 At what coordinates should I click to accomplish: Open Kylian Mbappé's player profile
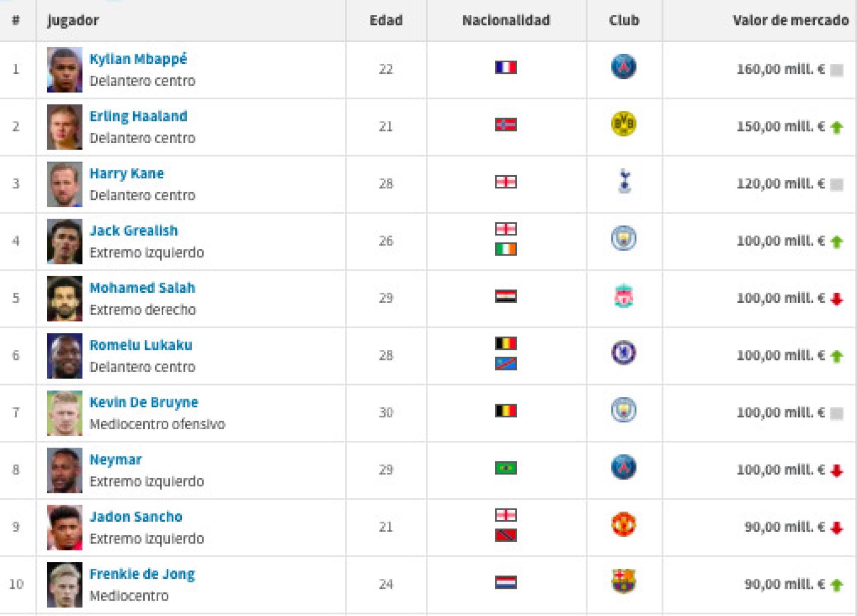click(x=138, y=59)
